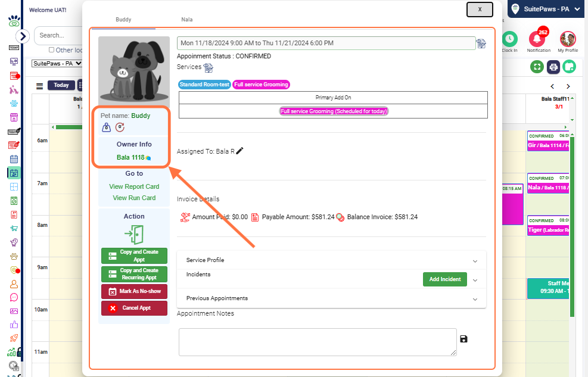Open the Nala / Bala 1118 calendar appointment
The image size is (588, 377).
[548, 183]
